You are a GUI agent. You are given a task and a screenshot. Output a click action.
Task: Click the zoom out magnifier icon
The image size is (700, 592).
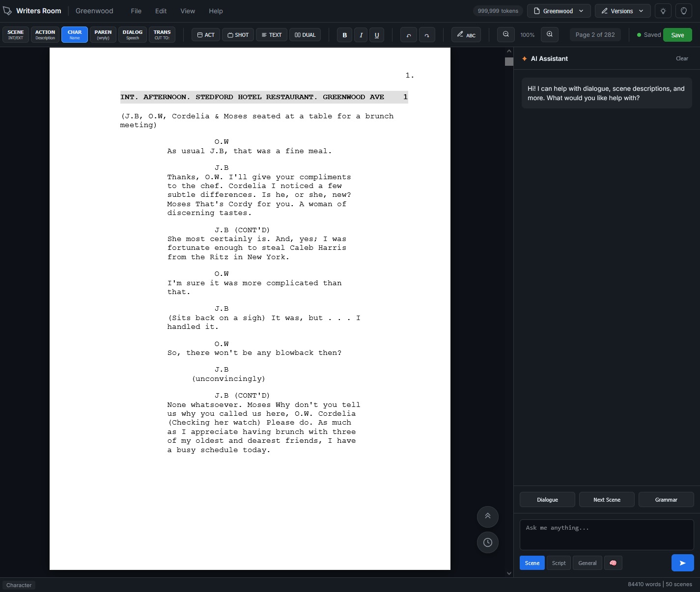click(505, 34)
